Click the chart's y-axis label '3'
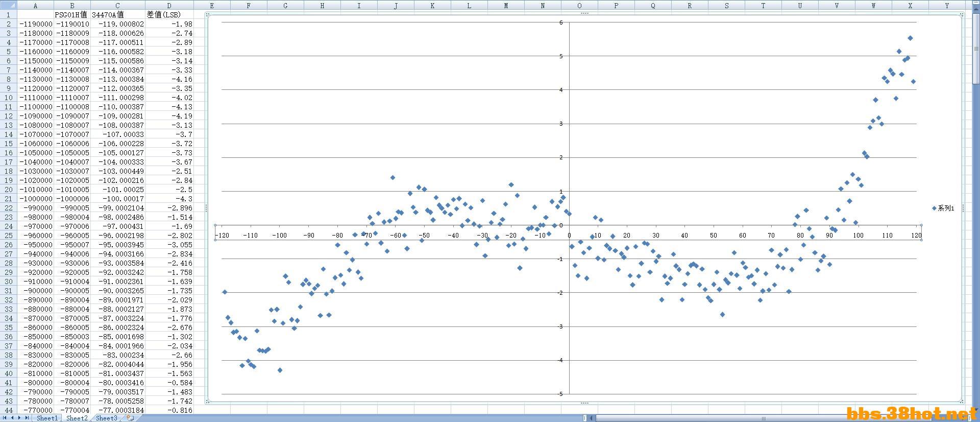980x422 pixels. (561, 124)
